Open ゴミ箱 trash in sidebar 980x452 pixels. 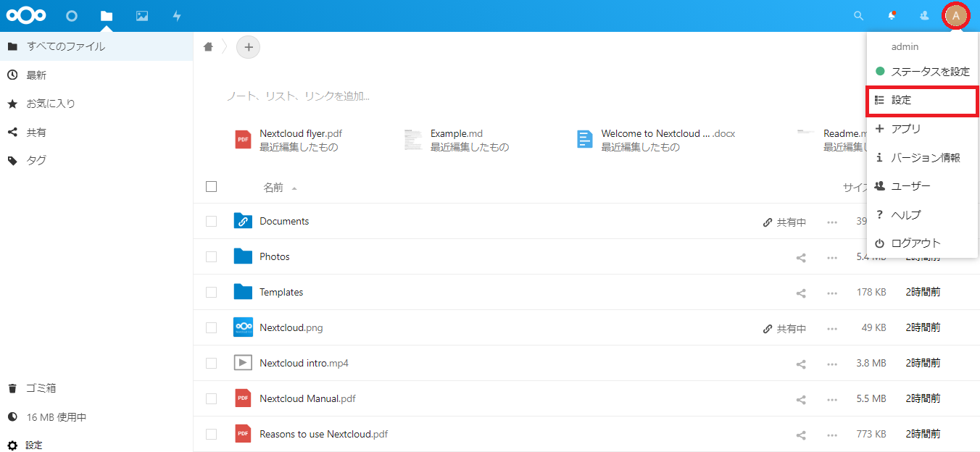click(x=96, y=388)
